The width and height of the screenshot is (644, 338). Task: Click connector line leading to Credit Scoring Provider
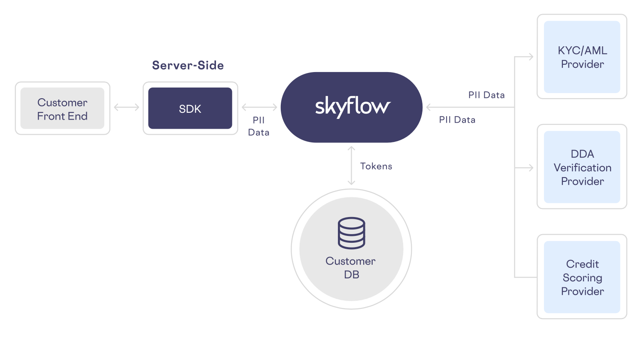pyautogui.click(x=526, y=277)
